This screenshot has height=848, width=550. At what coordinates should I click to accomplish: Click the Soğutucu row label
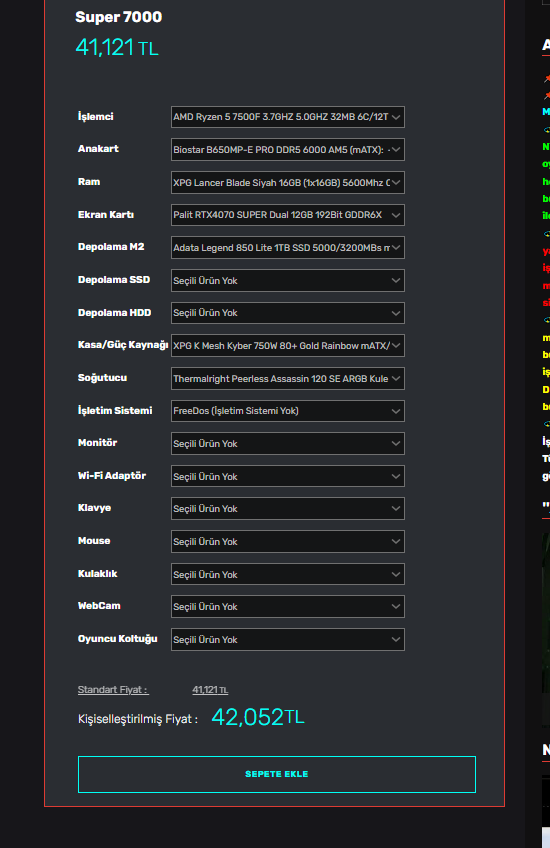(x=103, y=378)
